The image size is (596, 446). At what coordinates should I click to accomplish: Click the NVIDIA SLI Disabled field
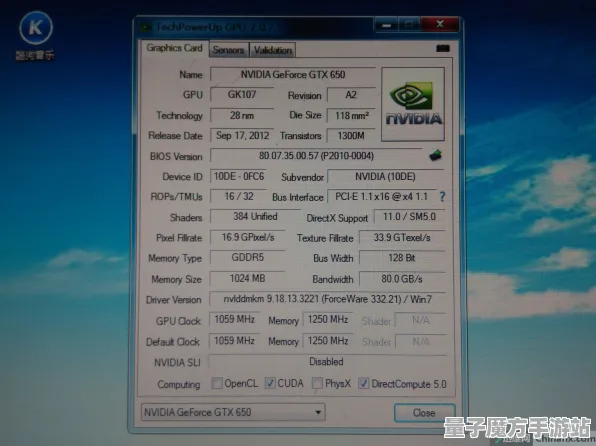click(x=327, y=362)
